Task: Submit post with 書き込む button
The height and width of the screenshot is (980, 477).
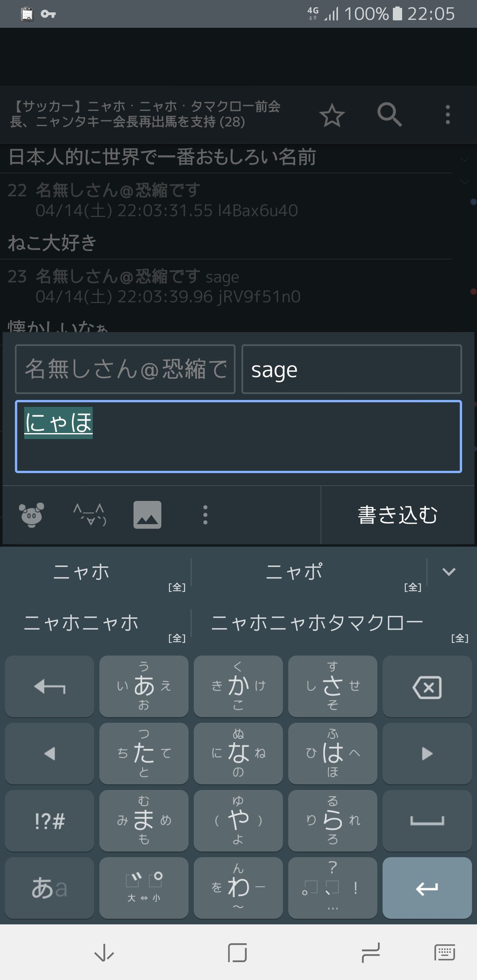Action: [398, 515]
